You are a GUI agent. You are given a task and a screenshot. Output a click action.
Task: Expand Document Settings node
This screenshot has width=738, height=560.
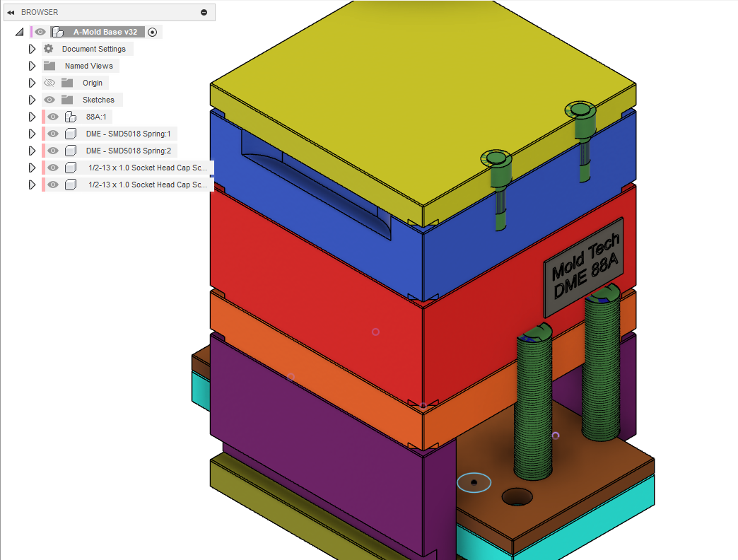tap(32, 49)
